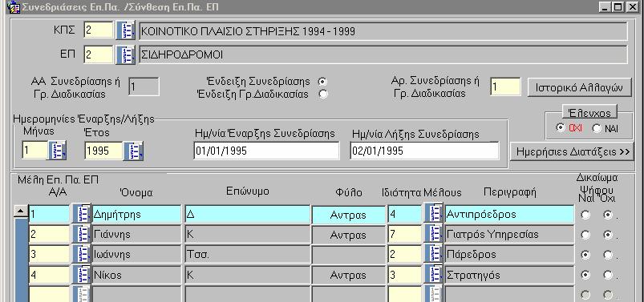This screenshot has width=644, height=302.
Task: Click the Ιστορικό Αλλαγών button
Action: [x=579, y=87]
